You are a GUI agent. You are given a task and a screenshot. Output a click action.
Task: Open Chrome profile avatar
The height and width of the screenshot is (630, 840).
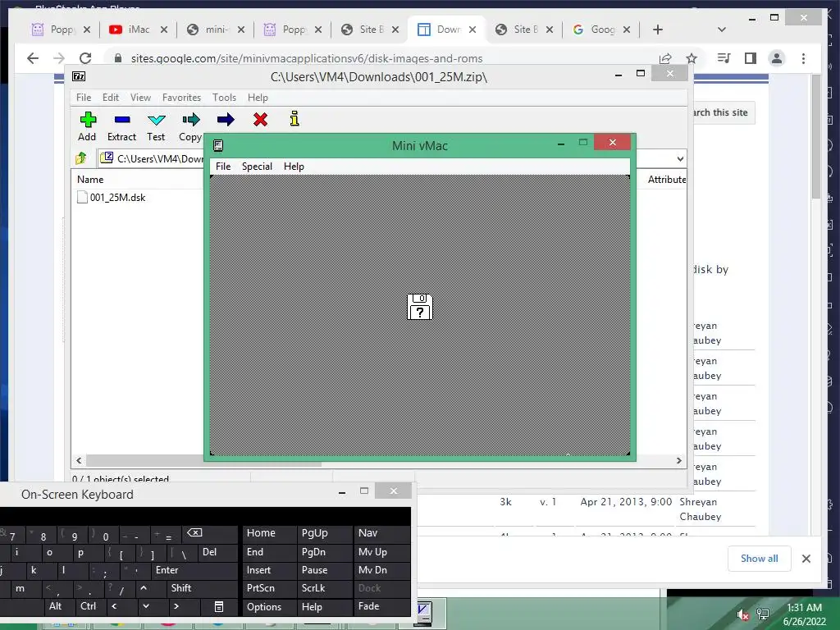pyautogui.click(x=776, y=58)
